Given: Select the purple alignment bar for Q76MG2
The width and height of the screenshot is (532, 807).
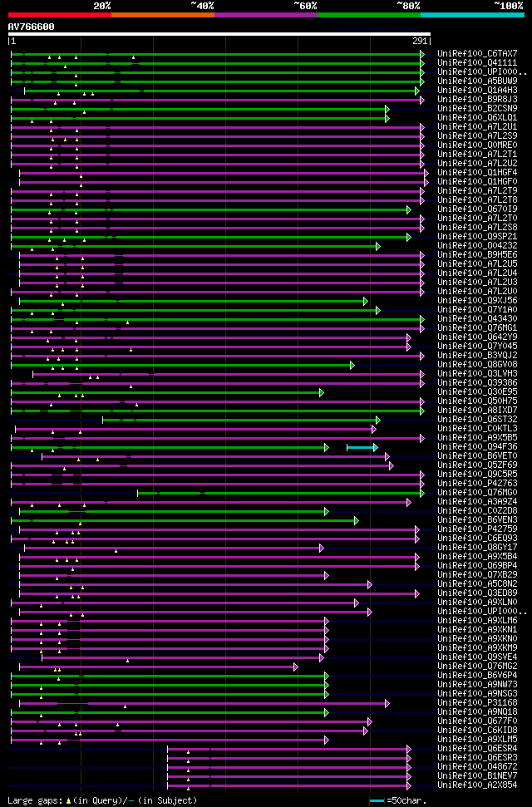Looking at the screenshot, I should click(x=159, y=667).
